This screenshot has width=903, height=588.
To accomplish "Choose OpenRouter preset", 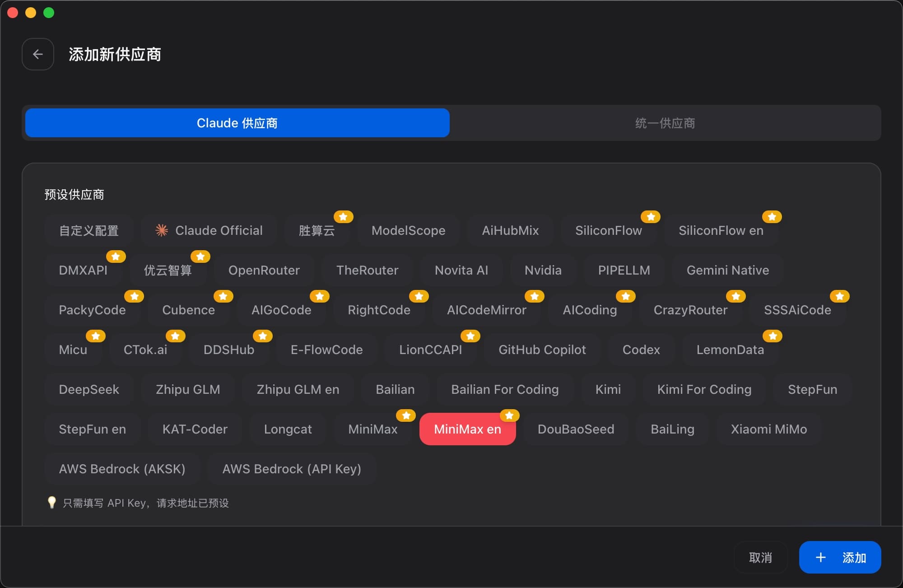I will 264,270.
